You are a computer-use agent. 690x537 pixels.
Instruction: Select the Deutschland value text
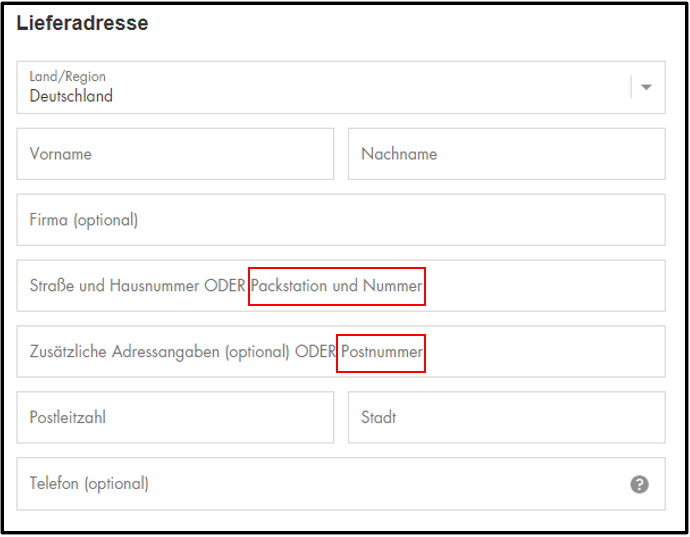(x=71, y=96)
